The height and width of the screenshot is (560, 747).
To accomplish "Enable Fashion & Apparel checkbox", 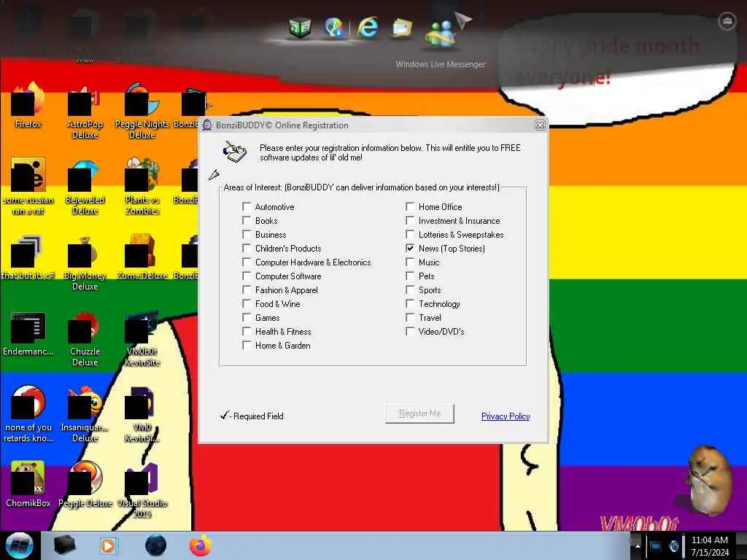I will pyautogui.click(x=247, y=289).
